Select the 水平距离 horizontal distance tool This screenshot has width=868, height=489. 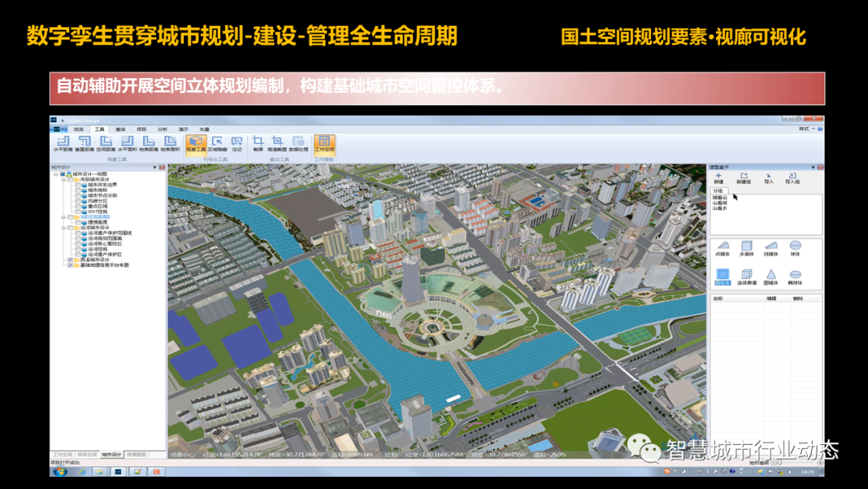pyautogui.click(x=63, y=144)
